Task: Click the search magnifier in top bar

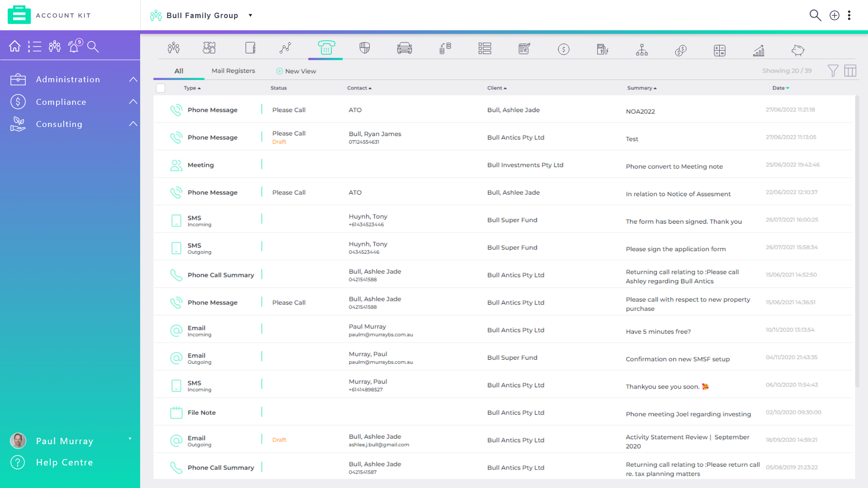Action: coord(815,15)
